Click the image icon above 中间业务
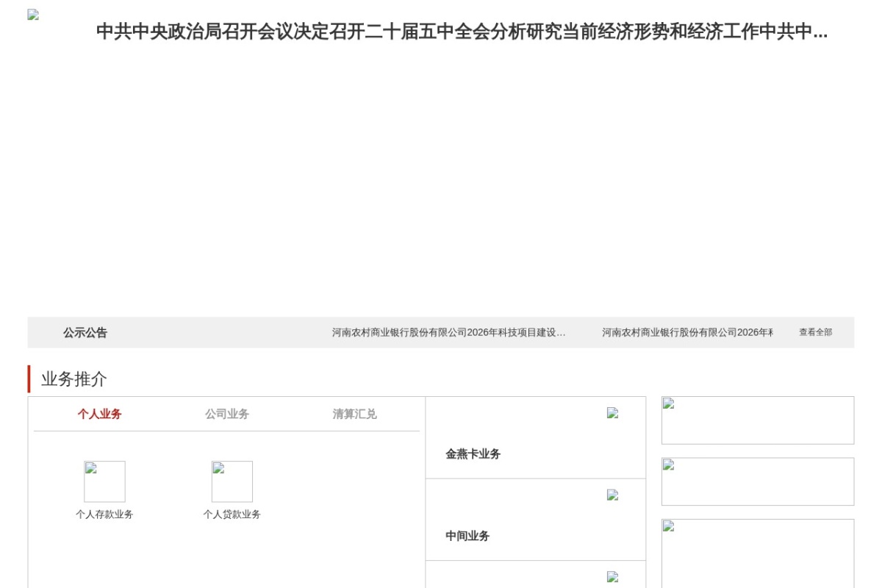This screenshot has width=882, height=588. pyautogui.click(x=612, y=495)
